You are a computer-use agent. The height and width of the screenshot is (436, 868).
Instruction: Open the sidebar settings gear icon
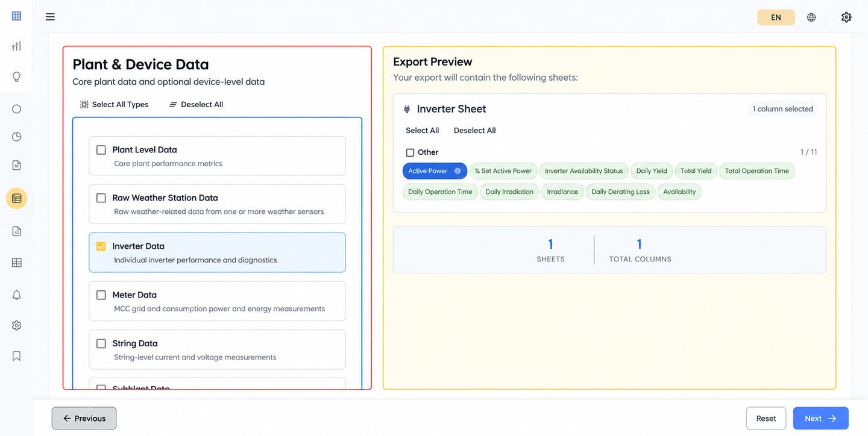tap(16, 325)
